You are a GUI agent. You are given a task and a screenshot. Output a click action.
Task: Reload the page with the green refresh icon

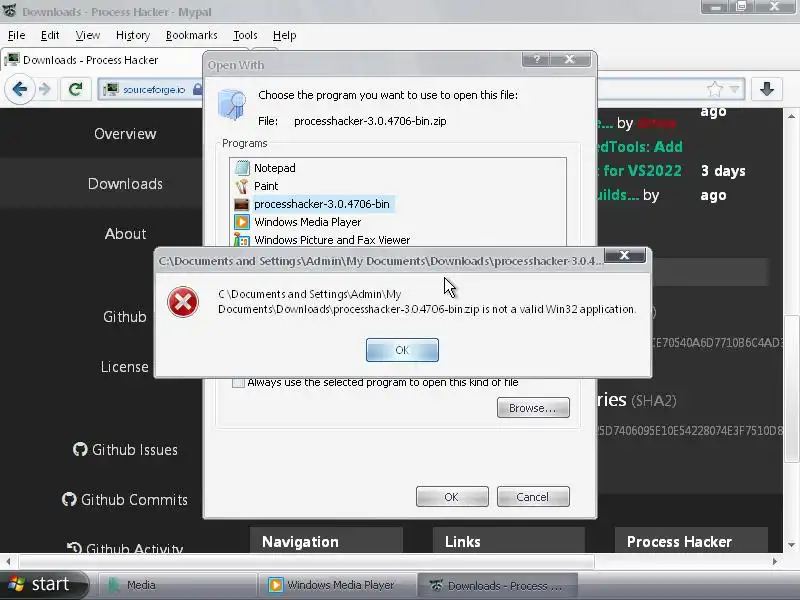(x=76, y=90)
